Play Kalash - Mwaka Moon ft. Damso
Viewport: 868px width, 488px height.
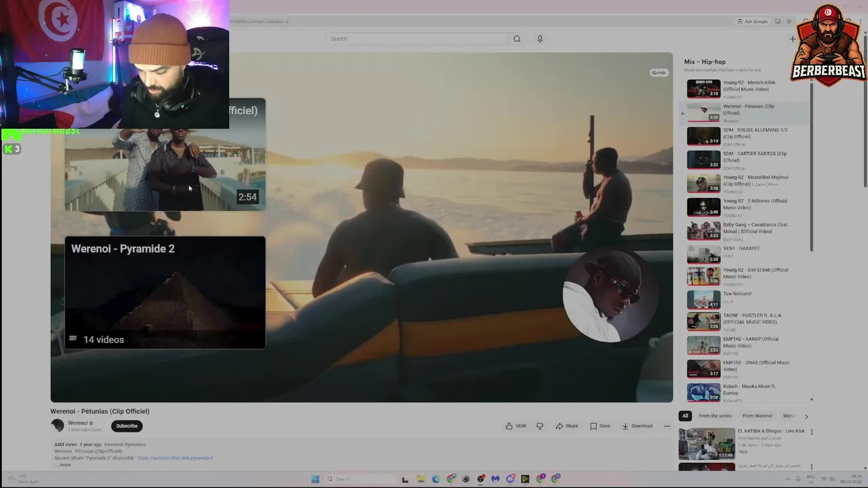tap(746, 392)
